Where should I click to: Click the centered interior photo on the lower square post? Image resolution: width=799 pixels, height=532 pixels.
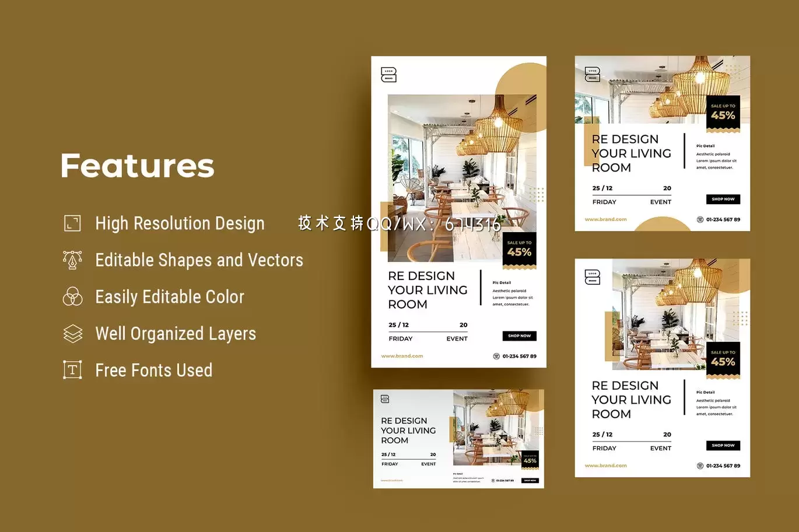point(676,315)
